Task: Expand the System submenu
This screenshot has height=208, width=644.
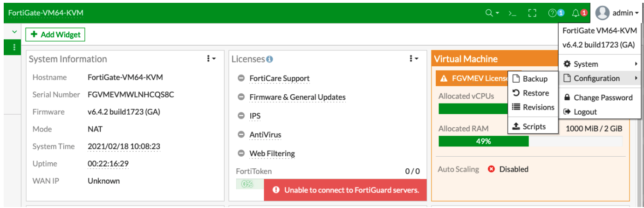Action: 599,64
